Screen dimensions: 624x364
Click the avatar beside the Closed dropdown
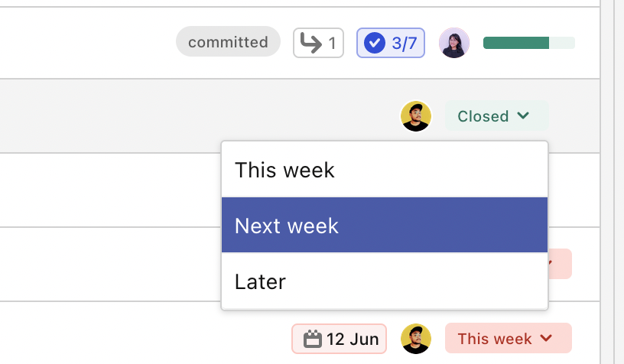coord(416,116)
